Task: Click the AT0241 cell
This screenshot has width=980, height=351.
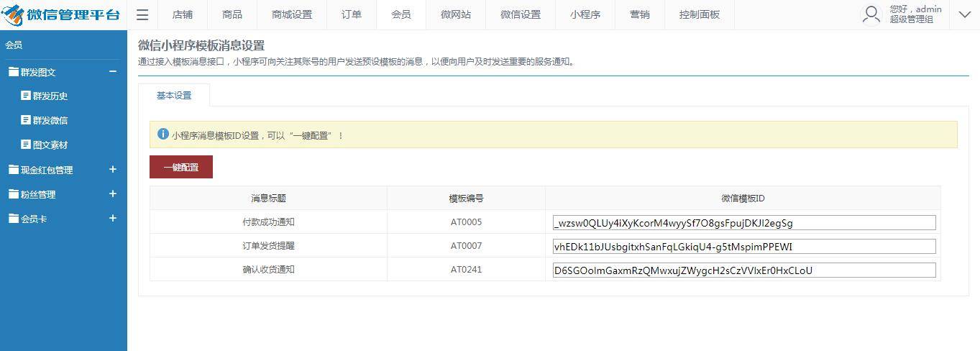Action: (466, 270)
